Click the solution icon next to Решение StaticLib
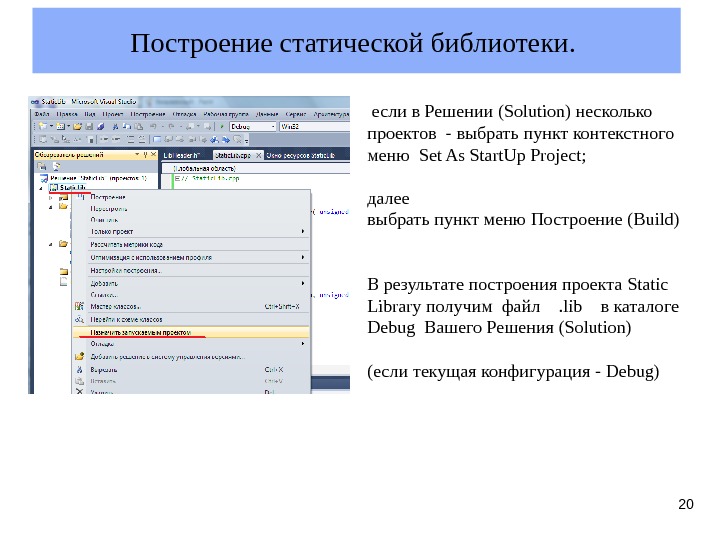 (44, 178)
